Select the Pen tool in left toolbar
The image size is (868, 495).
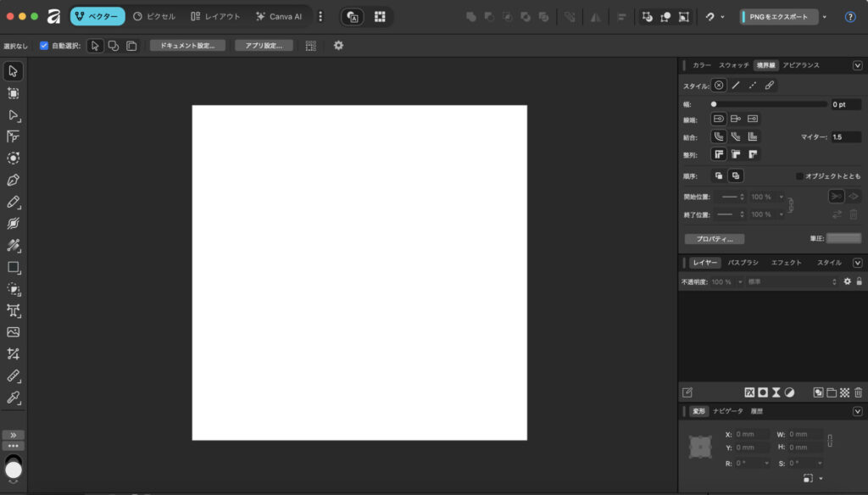coord(13,180)
